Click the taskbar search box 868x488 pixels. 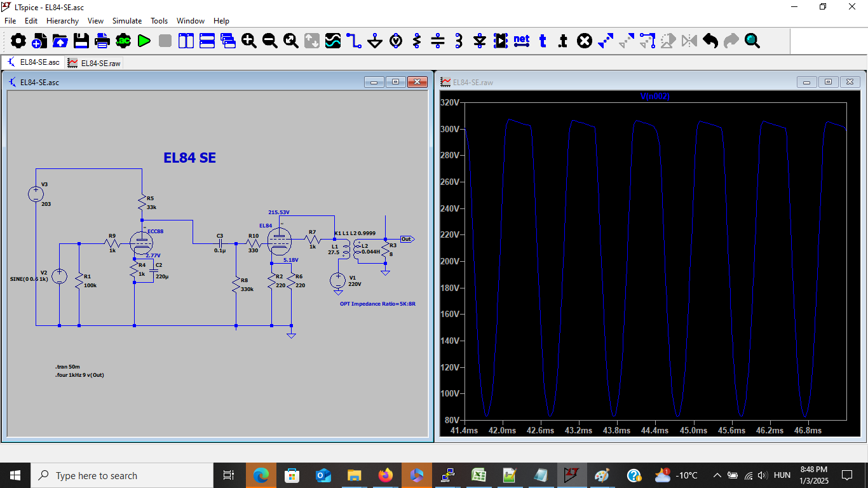[x=122, y=475]
